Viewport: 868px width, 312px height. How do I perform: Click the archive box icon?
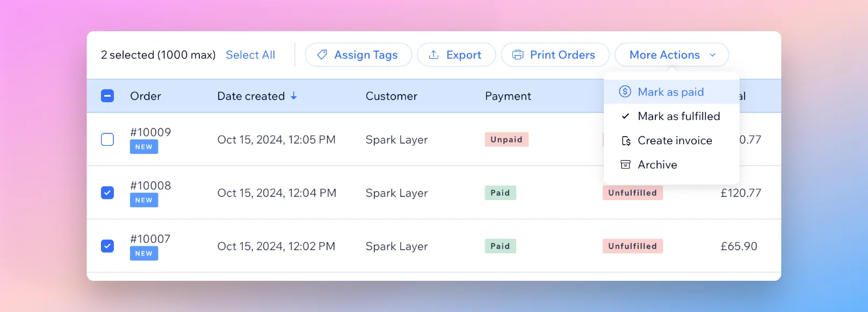pyautogui.click(x=626, y=165)
